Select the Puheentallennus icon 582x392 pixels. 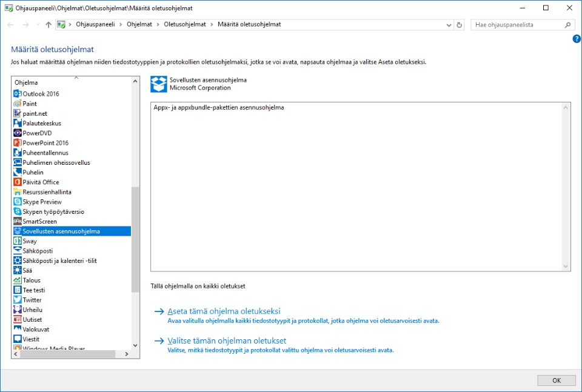(17, 153)
